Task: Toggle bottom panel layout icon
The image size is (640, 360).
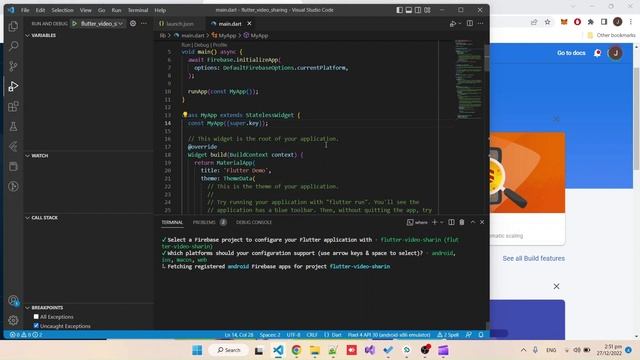Action: (x=409, y=10)
